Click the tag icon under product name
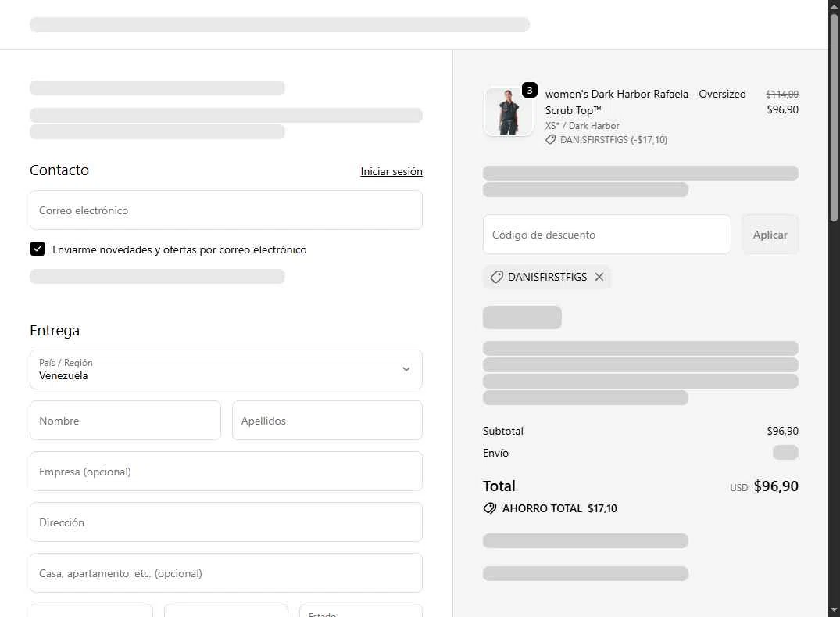840x617 pixels. [551, 140]
